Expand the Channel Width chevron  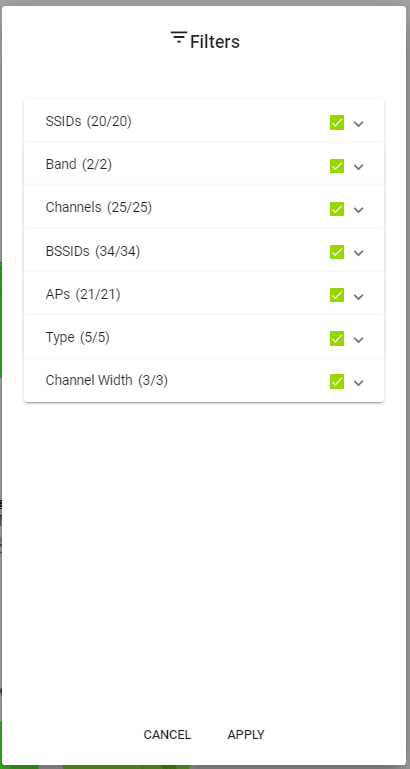[x=359, y=383]
